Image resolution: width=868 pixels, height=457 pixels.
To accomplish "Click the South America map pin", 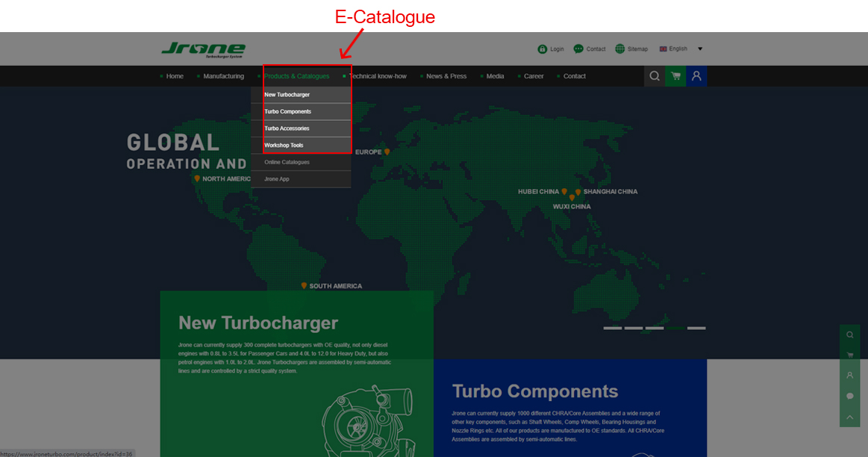I will pyautogui.click(x=304, y=286).
